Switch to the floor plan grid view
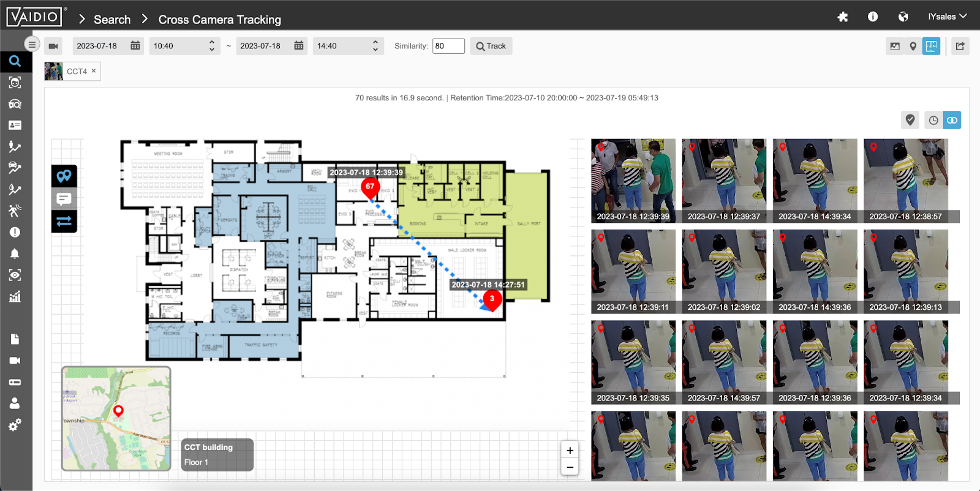 tap(931, 46)
